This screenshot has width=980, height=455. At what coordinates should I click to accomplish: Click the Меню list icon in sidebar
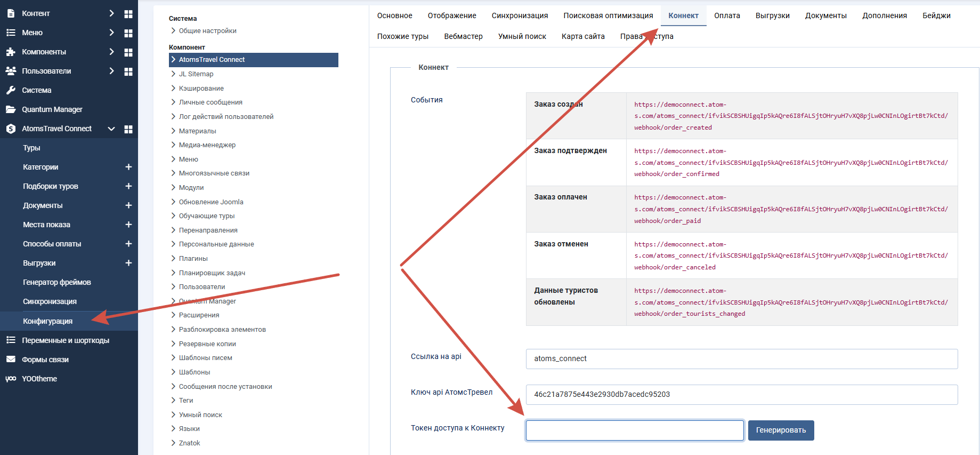11,33
